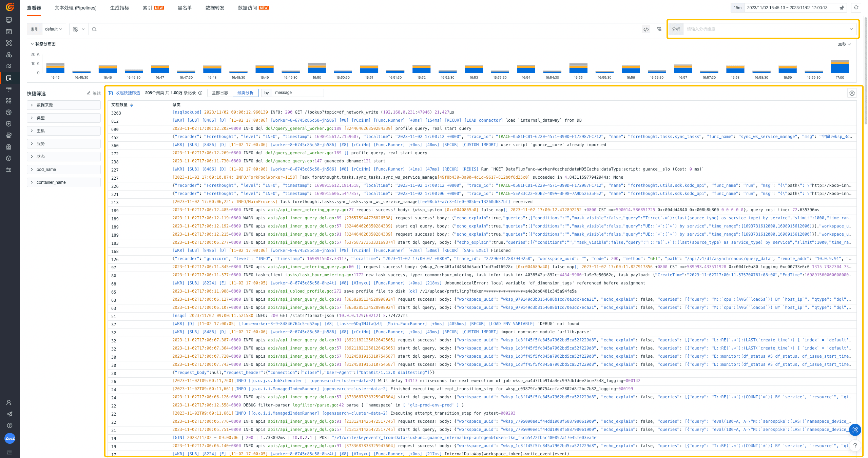Open the 黑名单 tab

pyautogui.click(x=185, y=8)
